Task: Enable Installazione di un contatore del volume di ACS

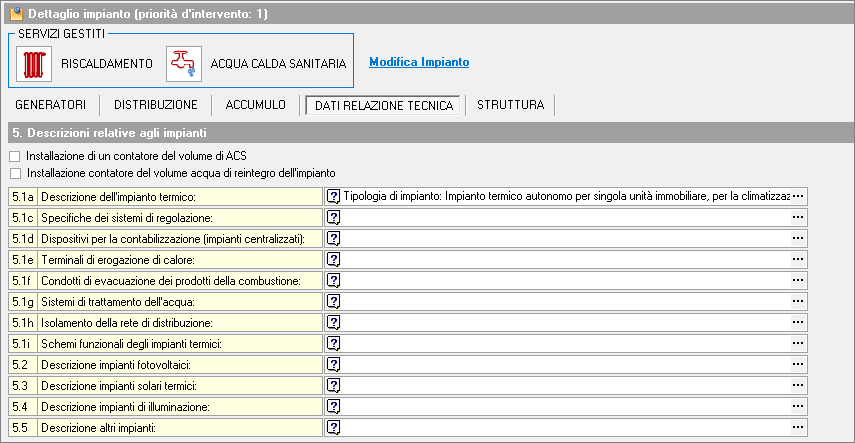Action: (x=14, y=157)
